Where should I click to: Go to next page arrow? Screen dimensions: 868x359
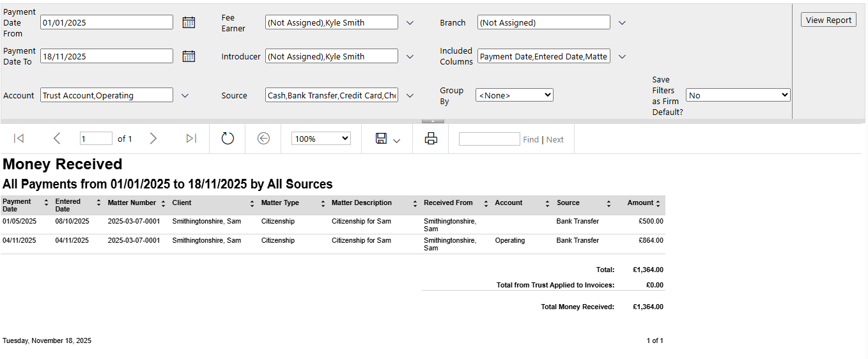pos(153,139)
